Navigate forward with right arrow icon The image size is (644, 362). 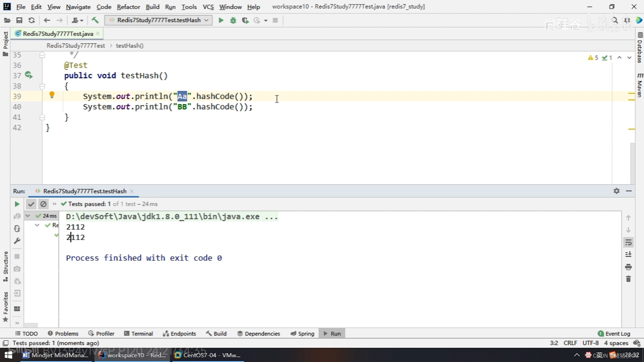click(59, 20)
